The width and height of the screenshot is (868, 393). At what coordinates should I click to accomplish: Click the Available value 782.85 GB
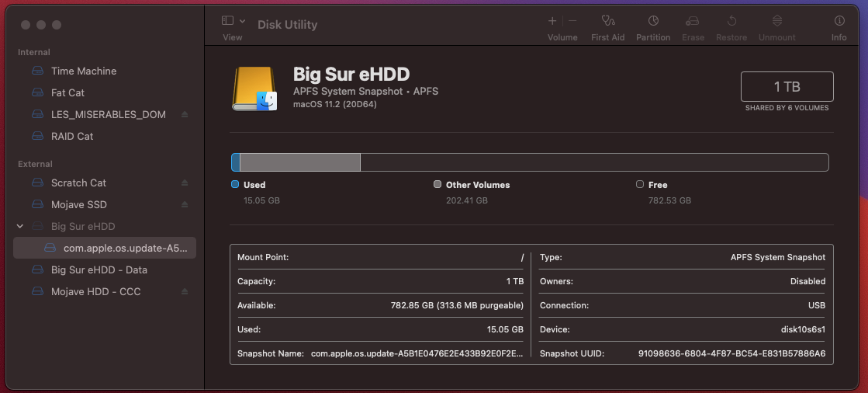(x=457, y=305)
